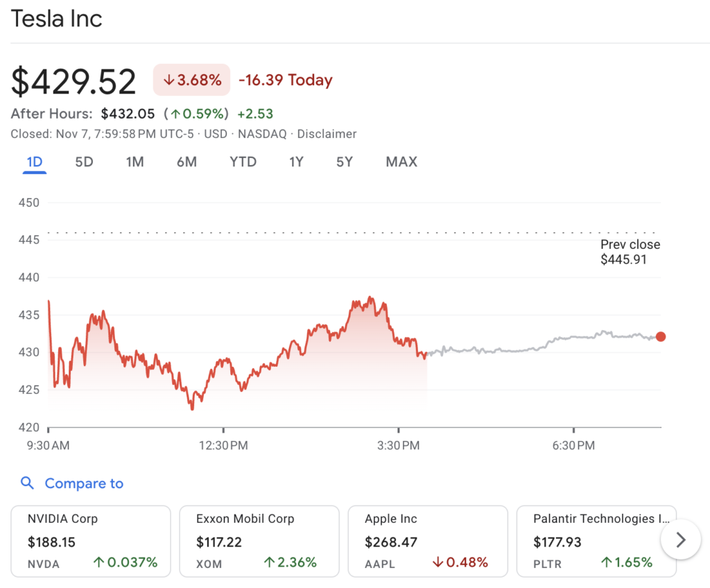Click the green up arrow beside XOM's 2.36%
Screen dimensions: 710x588
pyautogui.click(x=270, y=564)
